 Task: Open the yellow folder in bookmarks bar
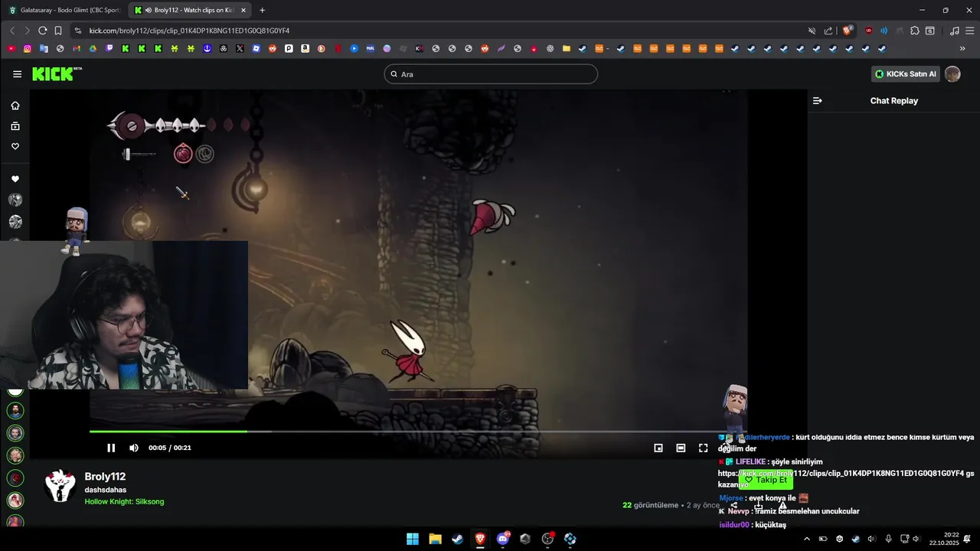[x=567, y=48]
